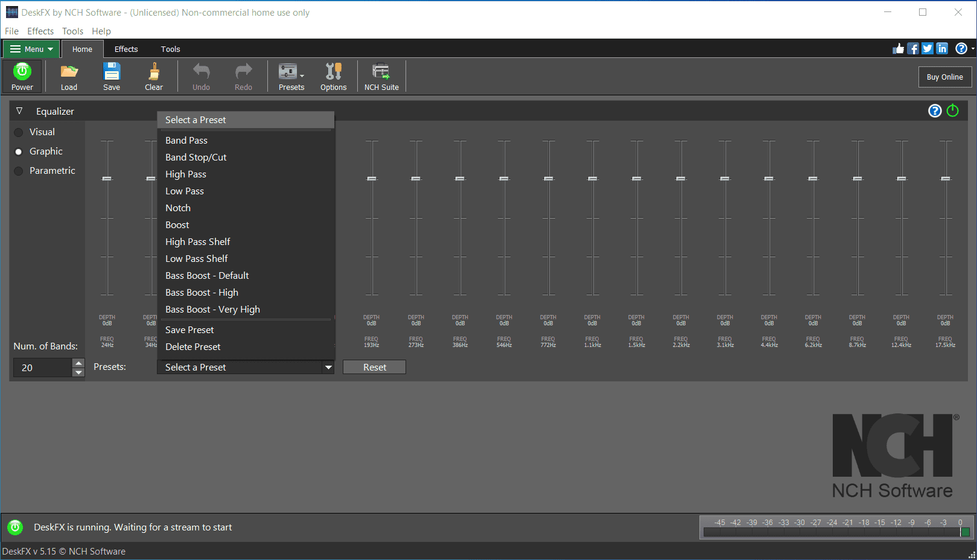
Task: Click the Num. of Bands input field
Action: (42, 367)
